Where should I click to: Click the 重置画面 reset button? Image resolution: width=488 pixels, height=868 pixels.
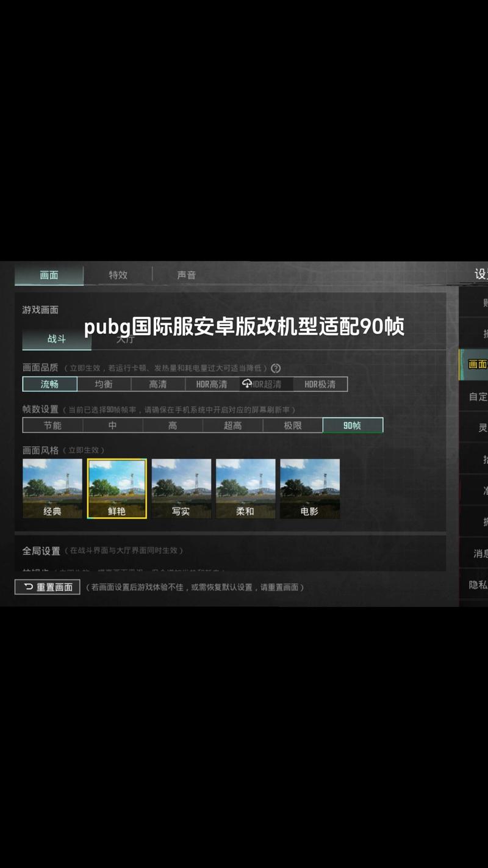pos(48,587)
